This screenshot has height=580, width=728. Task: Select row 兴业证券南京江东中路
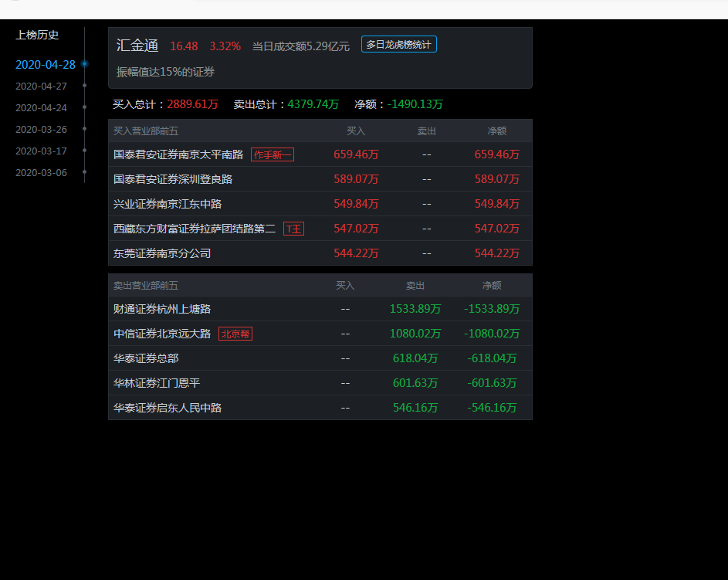click(x=320, y=204)
